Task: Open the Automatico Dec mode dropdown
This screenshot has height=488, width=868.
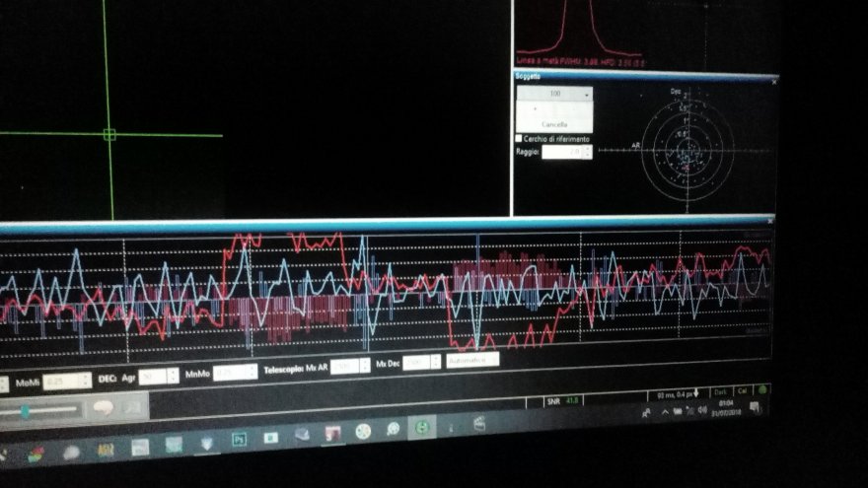Action: click(x=471, y=360)
